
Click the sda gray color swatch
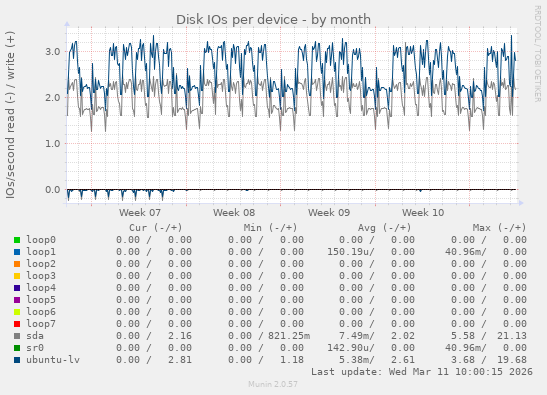pos(17,336)
